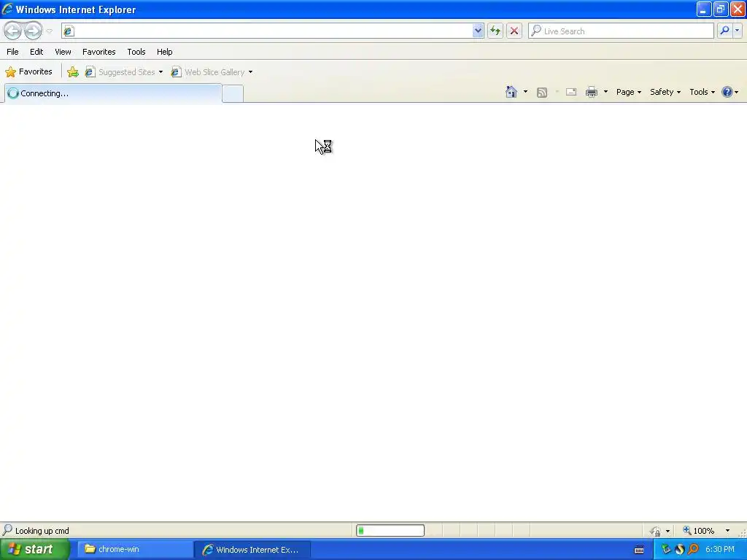Open the recent pages dropdown beside Forward
The image size is (747, 560).
click(49, 31)
